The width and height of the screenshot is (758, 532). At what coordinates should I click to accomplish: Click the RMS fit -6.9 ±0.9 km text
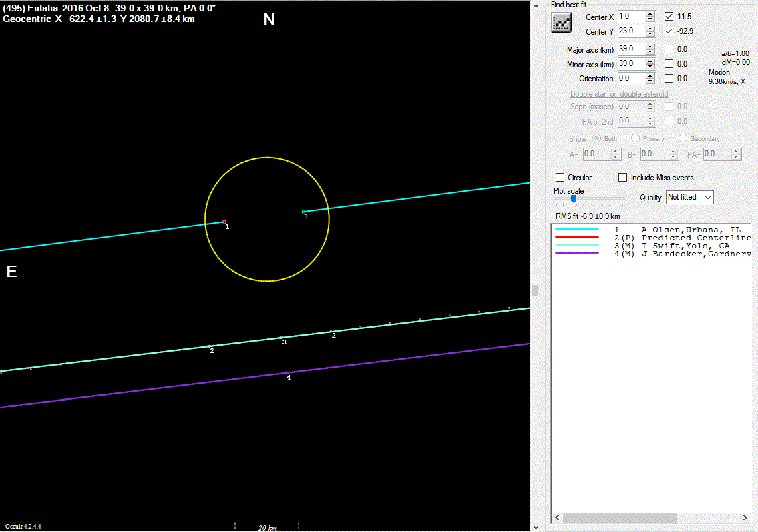pyautogui.click(x=587, y=216)
